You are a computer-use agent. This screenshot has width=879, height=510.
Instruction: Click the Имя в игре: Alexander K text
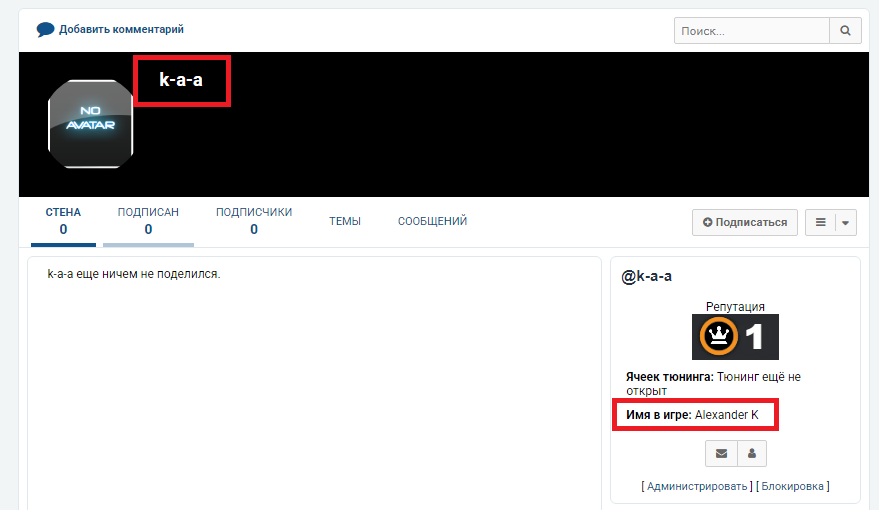[692, 415]
